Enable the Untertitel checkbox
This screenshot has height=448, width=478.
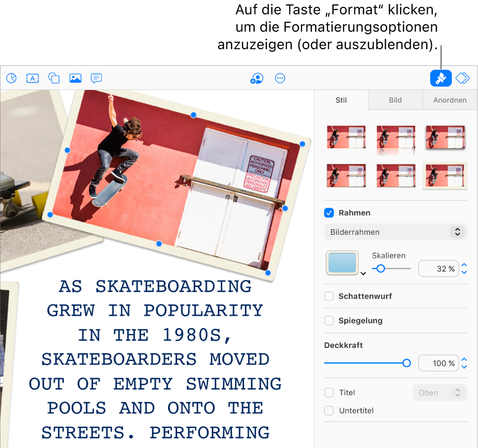click(x=329, y=410)
